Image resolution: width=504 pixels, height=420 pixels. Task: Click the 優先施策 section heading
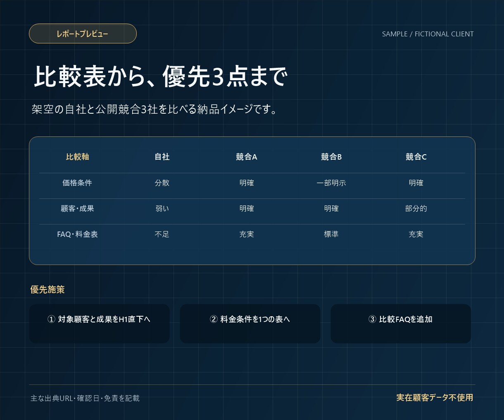pos(48,289)
